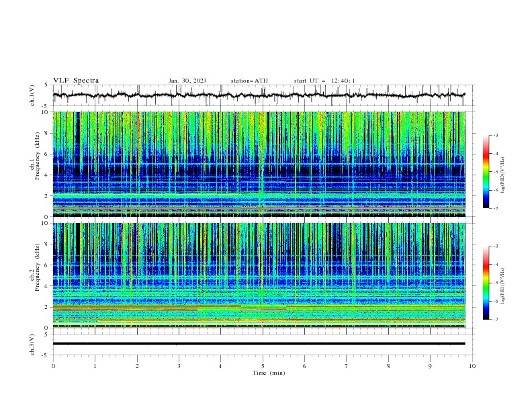Click the ch.2 spectrogram color bar
The height and width of the screenshot is (411, 532).
point(486,283)
